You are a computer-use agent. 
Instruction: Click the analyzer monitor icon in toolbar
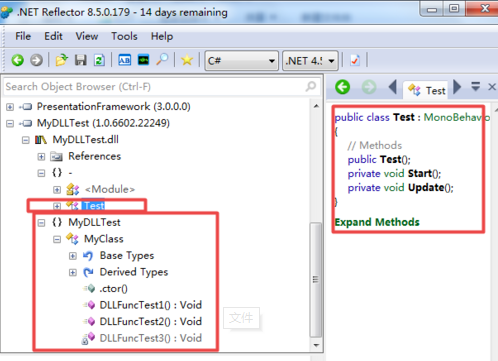144,60
